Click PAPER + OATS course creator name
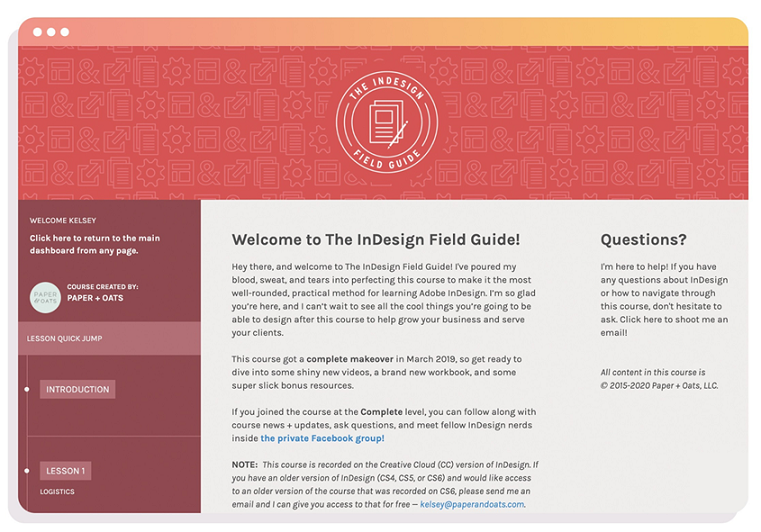Viewport: 761px width, 532px height. point(95,298)
